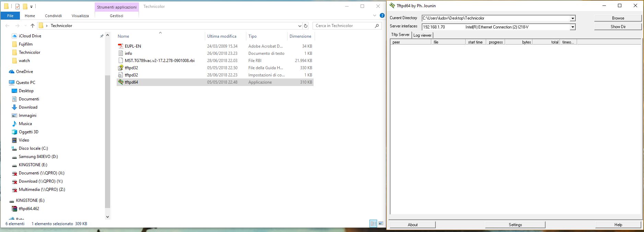Click the Help button in Tftpd64
Screen dimensions: 644x232
click(618, 225)
